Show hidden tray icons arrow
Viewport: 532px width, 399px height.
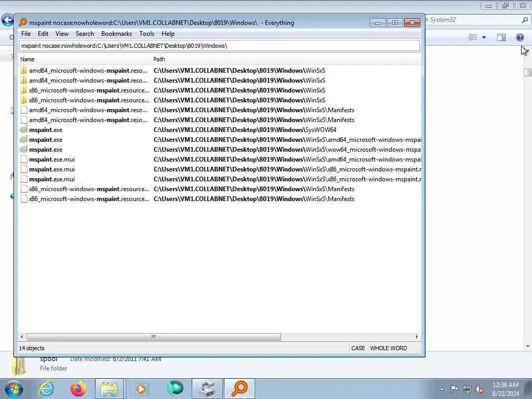pyautogui.click(x=442, y=389)
